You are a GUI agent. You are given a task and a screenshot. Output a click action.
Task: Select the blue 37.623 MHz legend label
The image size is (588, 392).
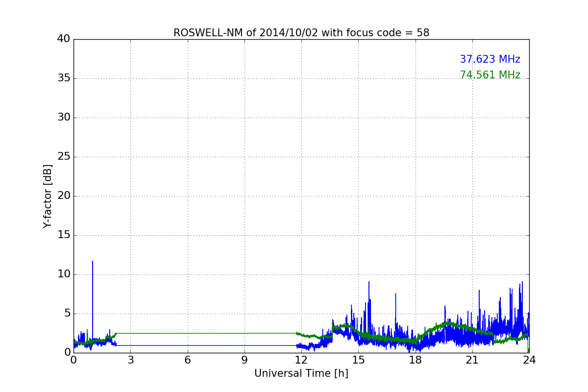[x=490, y=59]
